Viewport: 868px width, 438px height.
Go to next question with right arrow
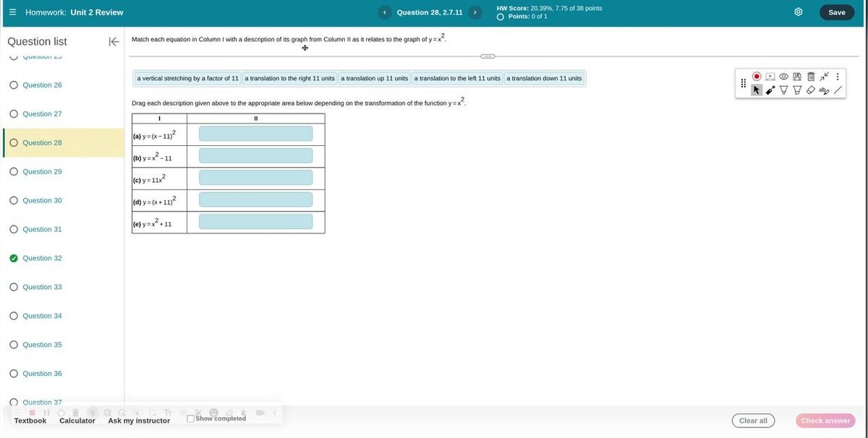474,10
